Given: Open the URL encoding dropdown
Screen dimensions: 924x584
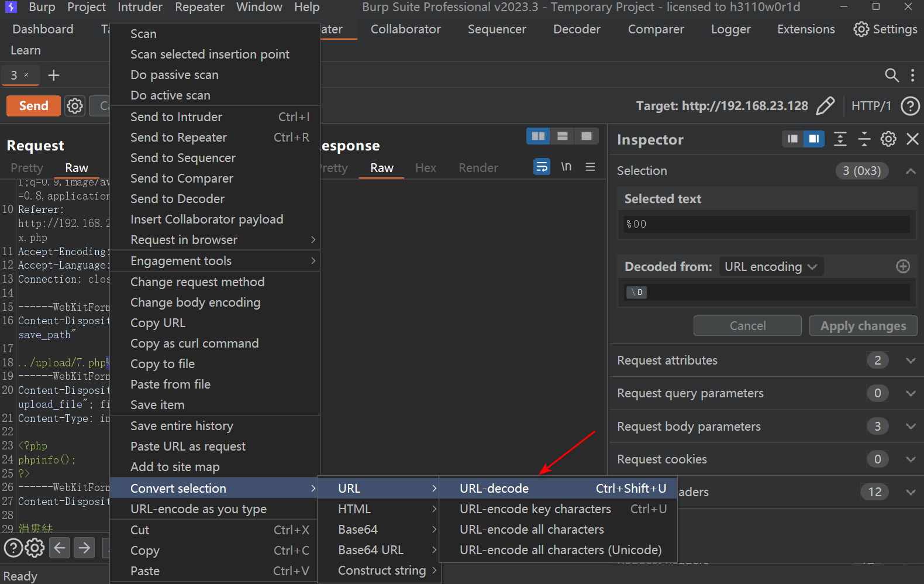Looking at the screenshot, I should (770, 267).
